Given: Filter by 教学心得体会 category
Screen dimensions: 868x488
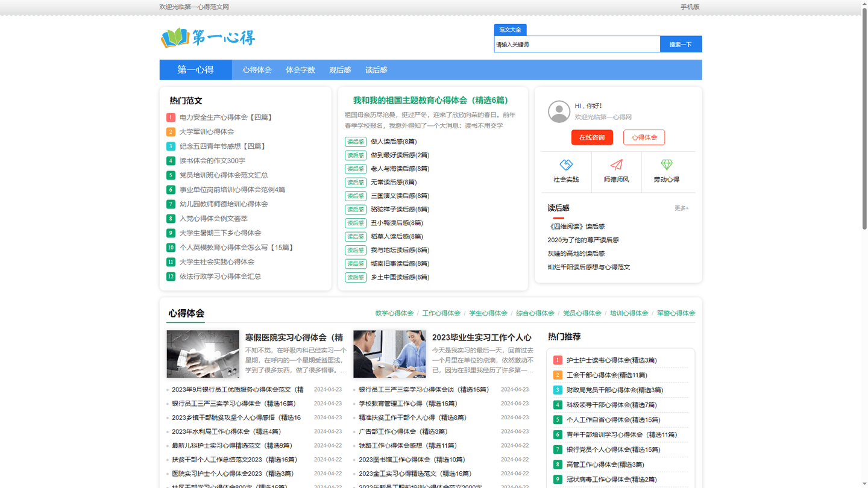Looking at the screenshot, I should click(x=394, y=313).
